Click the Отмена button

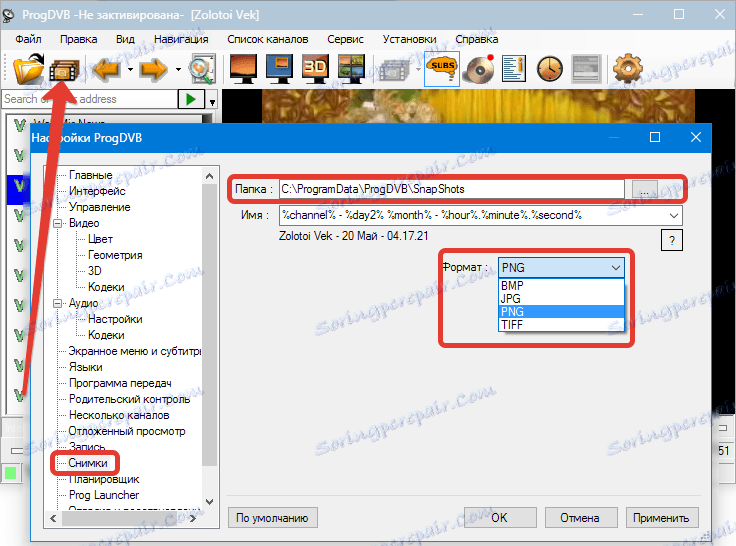tap(581, 518)
